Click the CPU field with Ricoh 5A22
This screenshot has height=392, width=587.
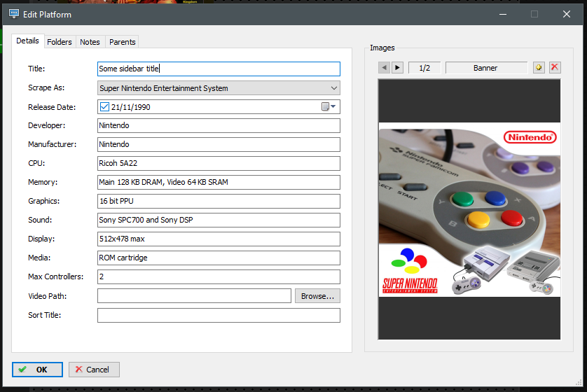[x=219, y=164]
